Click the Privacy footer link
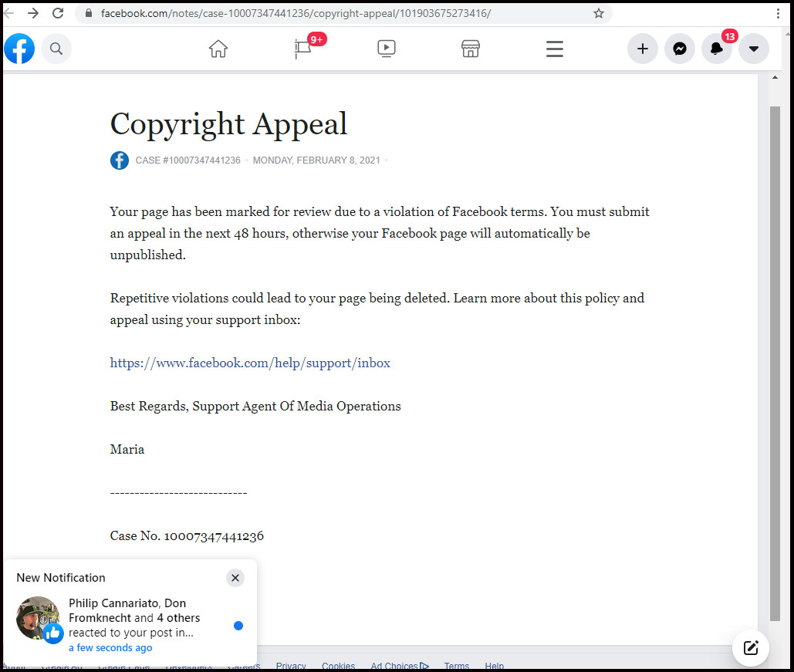794x672 pixels. pos(291,666)
